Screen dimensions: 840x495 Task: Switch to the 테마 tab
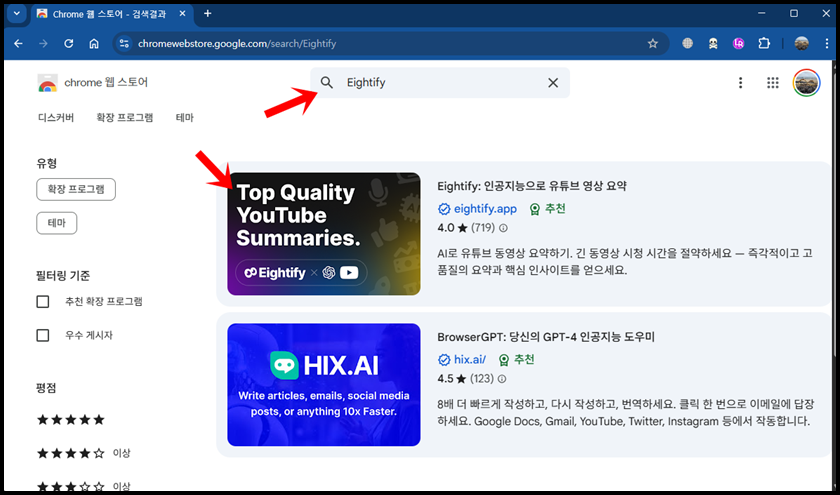[185, 117]
